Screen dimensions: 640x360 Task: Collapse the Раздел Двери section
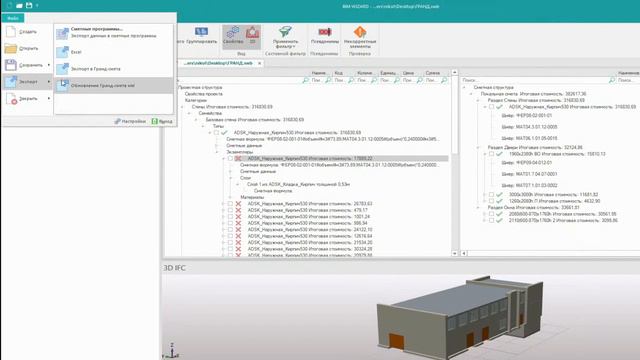pyautogui.click(x=478, y=147)
